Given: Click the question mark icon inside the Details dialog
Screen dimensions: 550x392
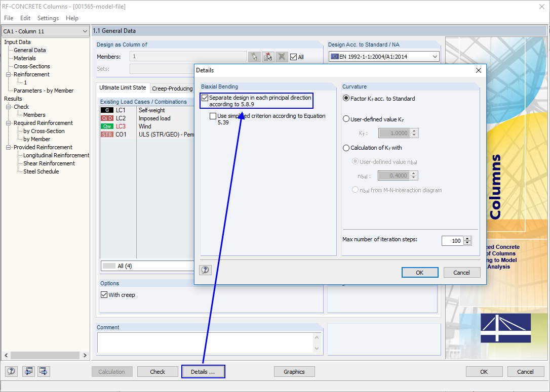Looking at the screenshot, I should click(x=205, y=270).
